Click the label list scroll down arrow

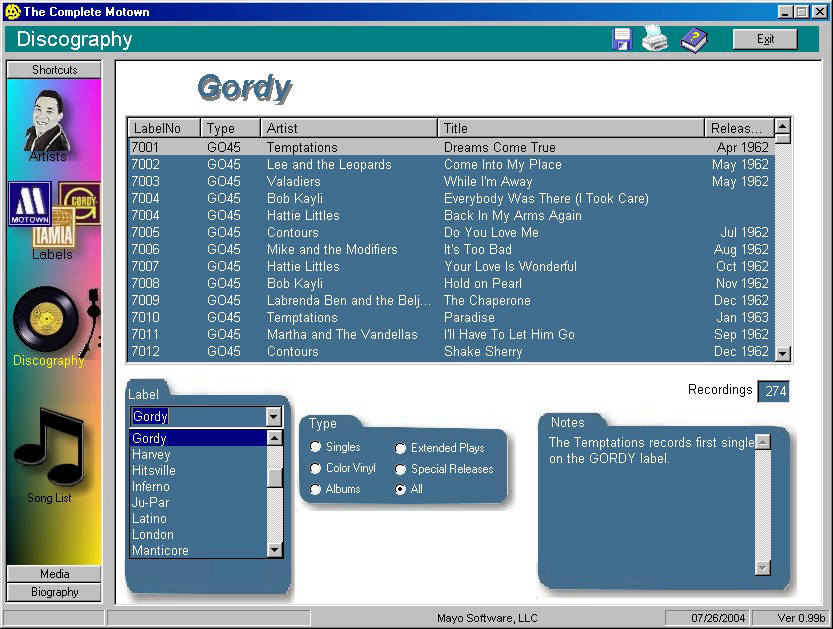(274, 550)
